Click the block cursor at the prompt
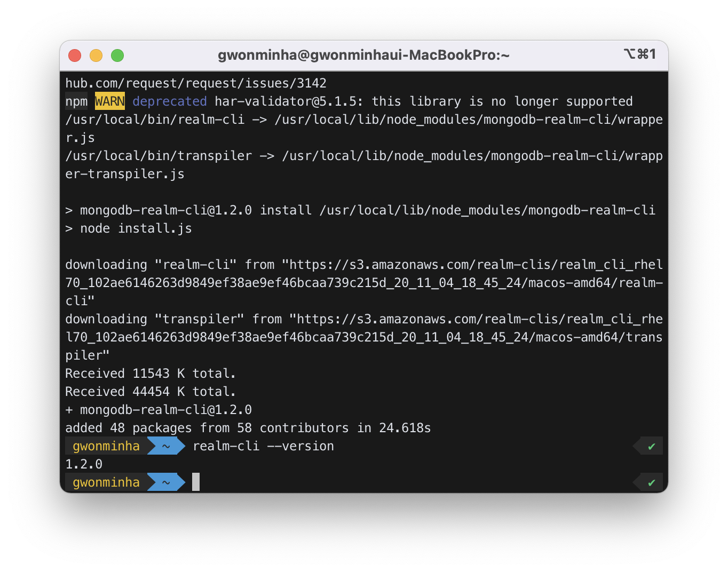 (x=196, y=482)
